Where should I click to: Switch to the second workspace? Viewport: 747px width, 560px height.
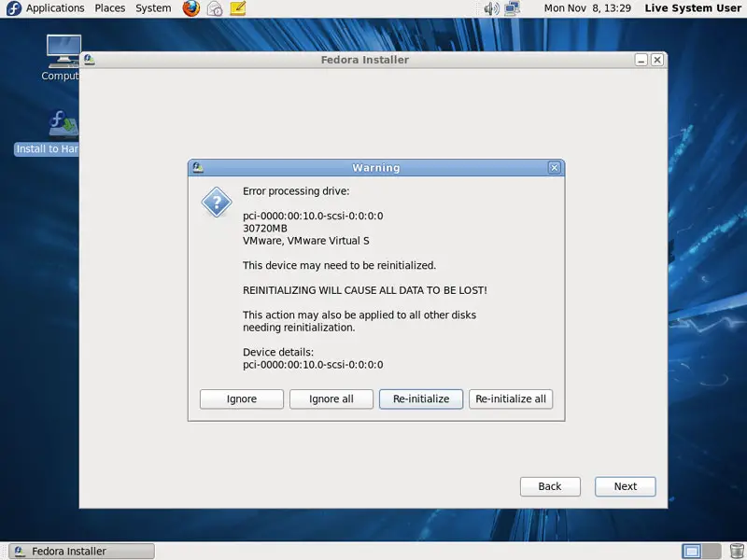point(712,551)
